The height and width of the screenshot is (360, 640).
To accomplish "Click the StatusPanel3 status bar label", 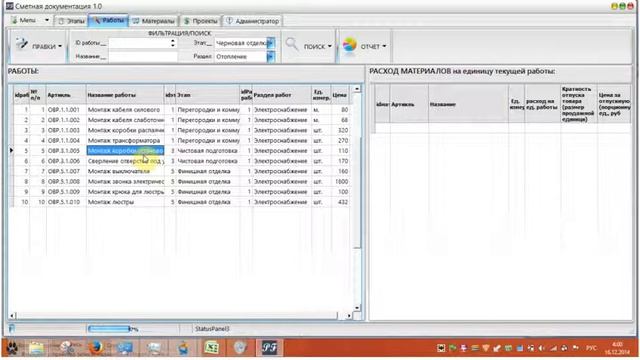I will (x=212, y=329).
